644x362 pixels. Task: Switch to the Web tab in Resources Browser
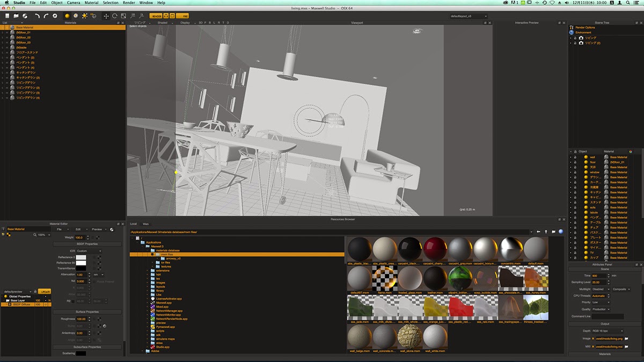coord(145,224)
